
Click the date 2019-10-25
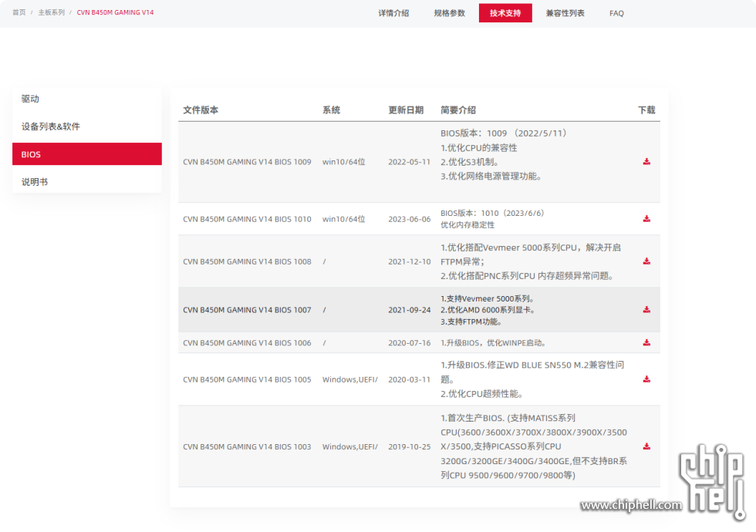click(x=410, y=446)
